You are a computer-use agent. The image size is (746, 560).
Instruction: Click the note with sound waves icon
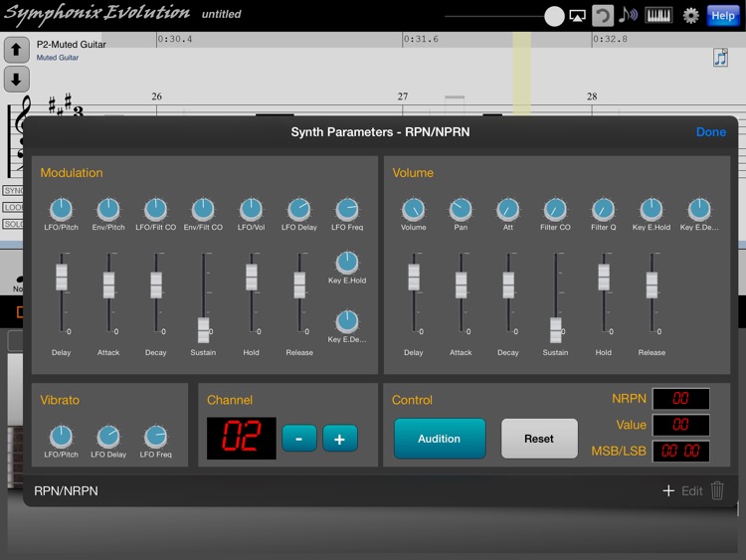click(628, 15)
